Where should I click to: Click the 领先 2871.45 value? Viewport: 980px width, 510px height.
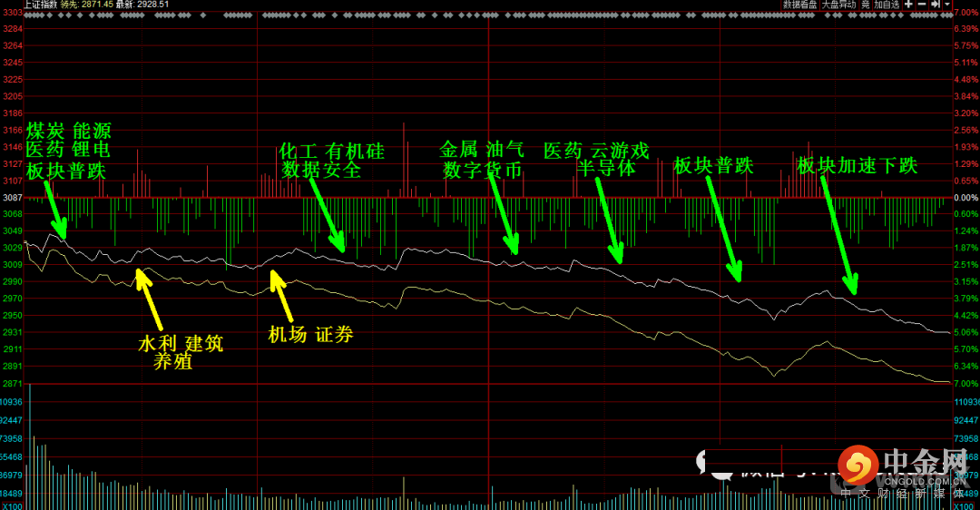[x=87, y=5]
